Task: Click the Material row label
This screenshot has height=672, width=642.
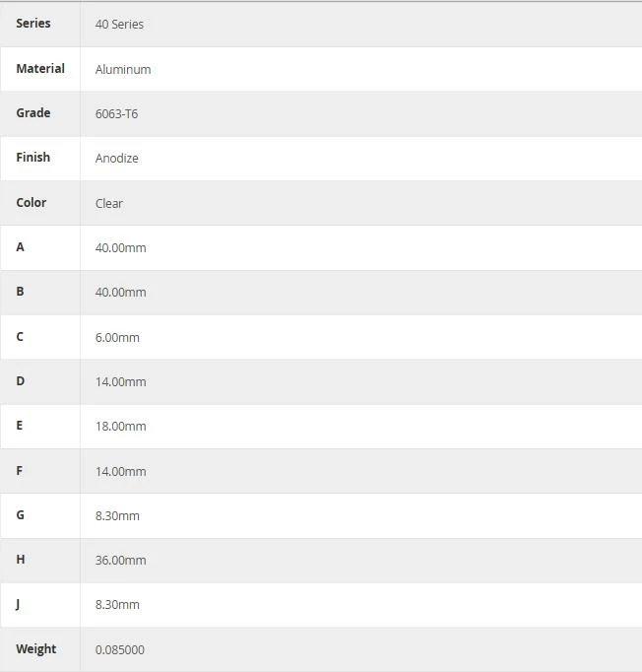Action: tap(40, 69)
